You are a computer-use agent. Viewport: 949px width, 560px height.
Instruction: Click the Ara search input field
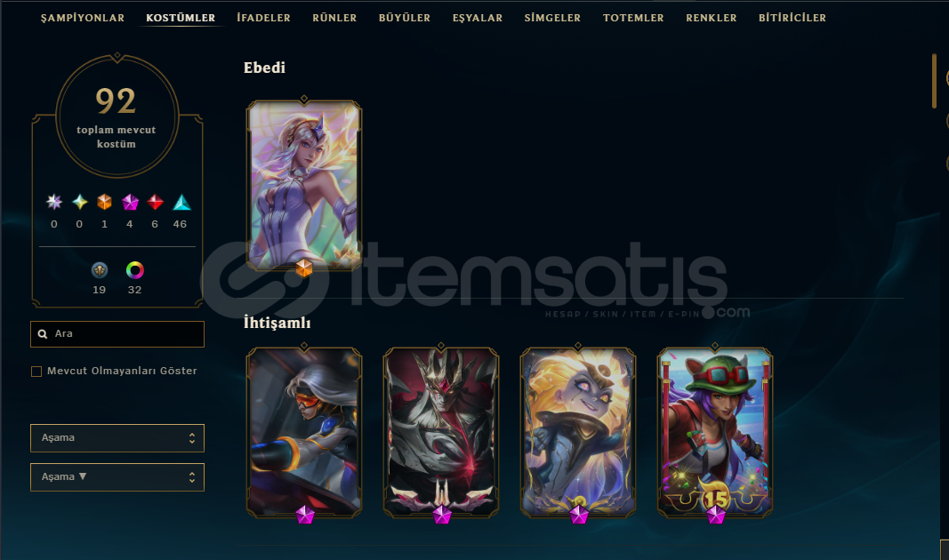(x=117, y=334)
